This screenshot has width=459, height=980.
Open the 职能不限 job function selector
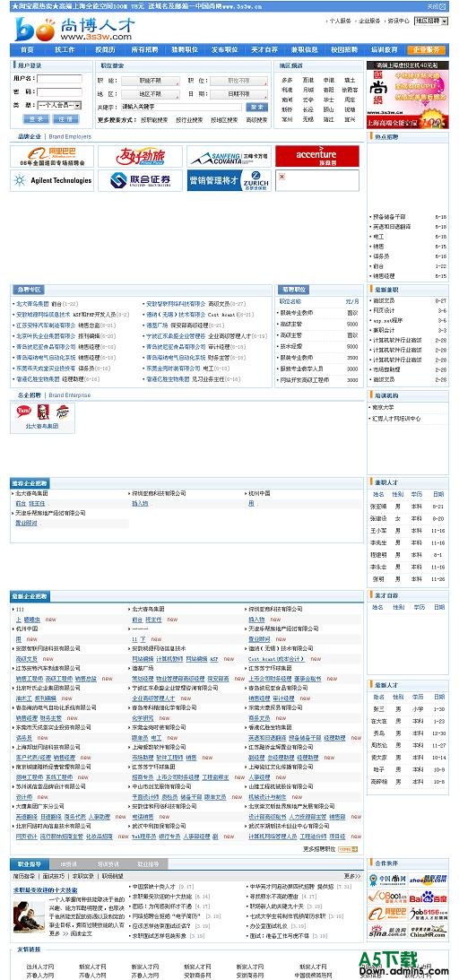coord(151,81)
